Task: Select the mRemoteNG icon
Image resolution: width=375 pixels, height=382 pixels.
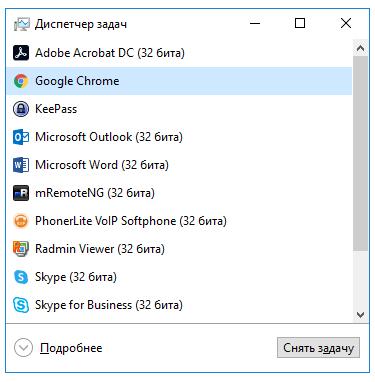Action: coord(21,193)
